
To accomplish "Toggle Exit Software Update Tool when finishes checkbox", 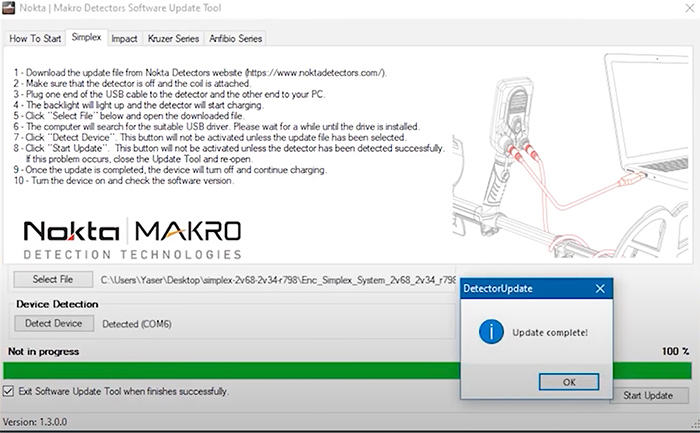I will click(x=8, y=391).
